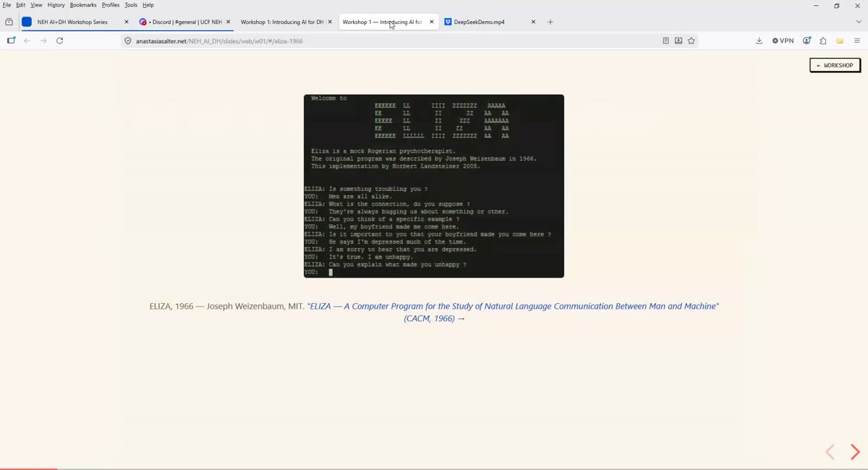Click the ← WORKSHOP button
This screenshot has height=470, width=868.
835,65
